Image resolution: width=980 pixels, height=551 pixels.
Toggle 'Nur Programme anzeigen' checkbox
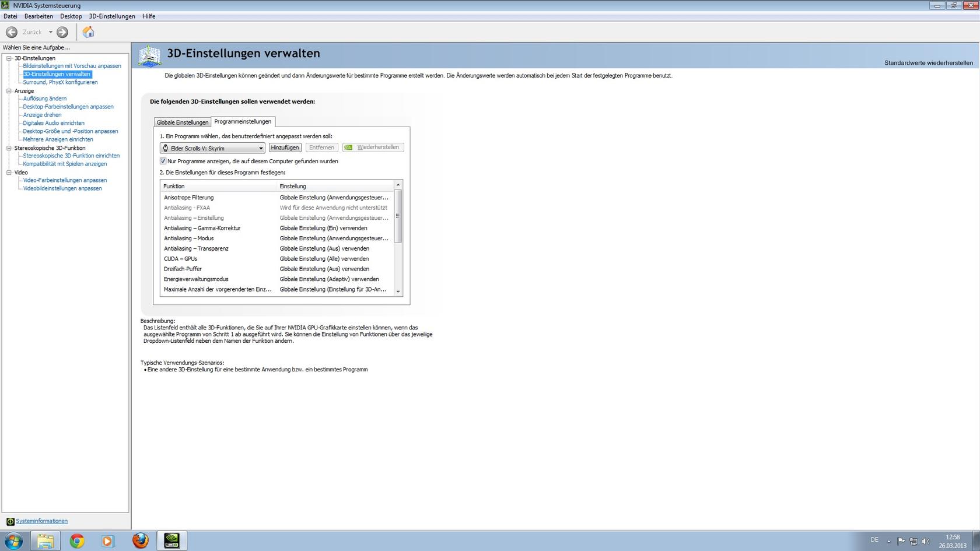tap(163, 161)
